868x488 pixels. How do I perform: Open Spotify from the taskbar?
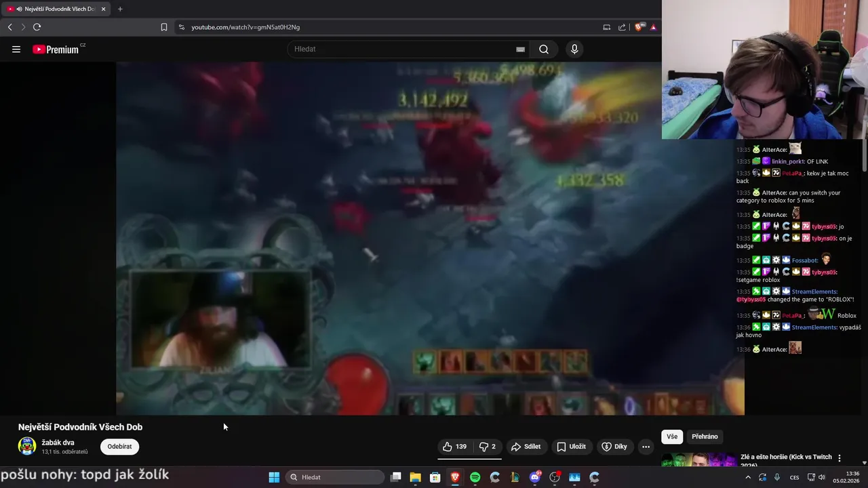(475, 477)
